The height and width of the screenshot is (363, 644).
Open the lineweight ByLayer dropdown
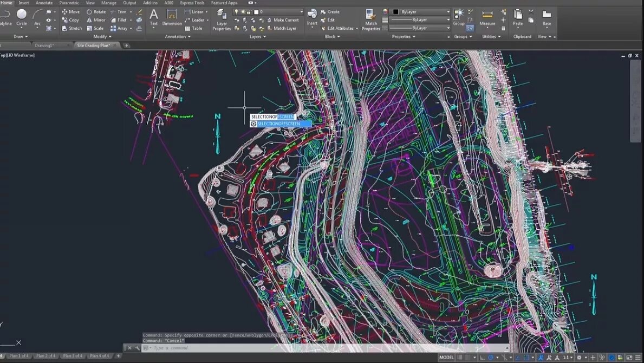[x=419, y=20]
